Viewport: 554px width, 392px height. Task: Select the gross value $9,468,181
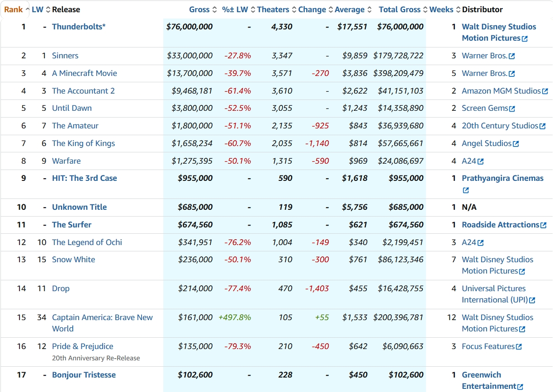tap(192, 91)
